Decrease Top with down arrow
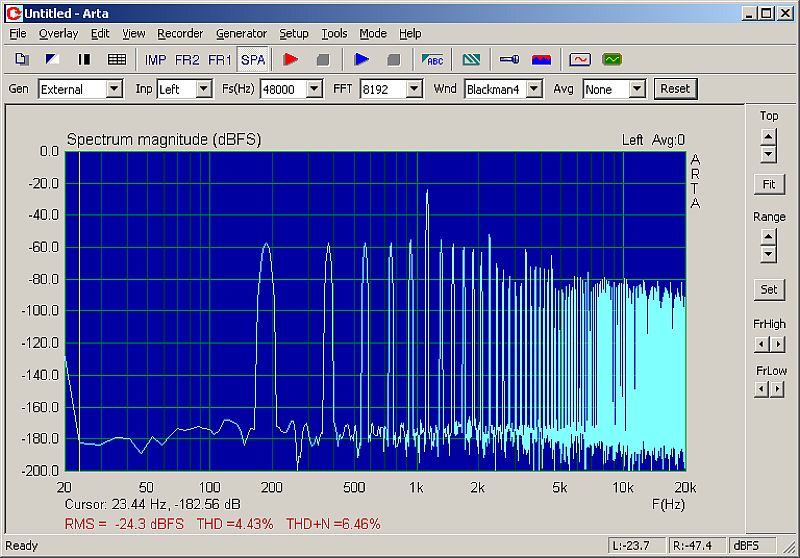Screen dimensions: 800x558 pos(768,154)
